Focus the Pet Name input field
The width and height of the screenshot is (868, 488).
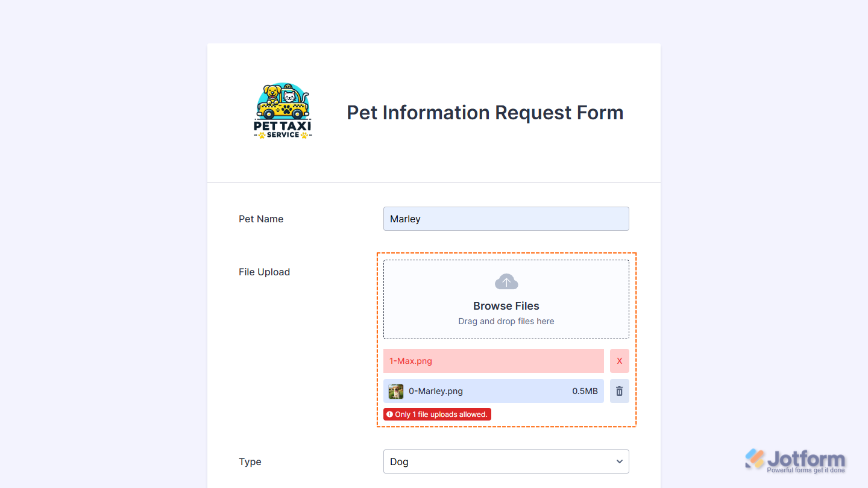tap(506, 219)
